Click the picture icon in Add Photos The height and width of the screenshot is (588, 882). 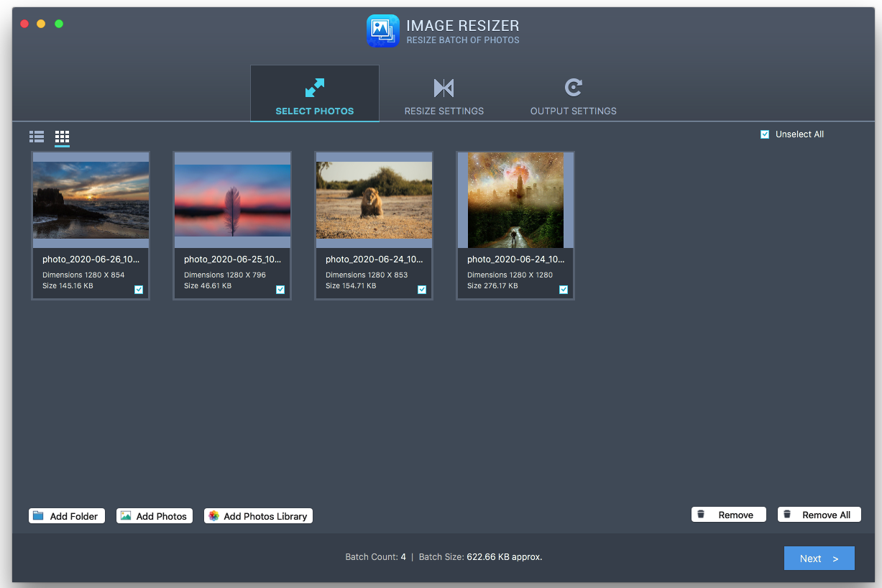pos(126,516)
